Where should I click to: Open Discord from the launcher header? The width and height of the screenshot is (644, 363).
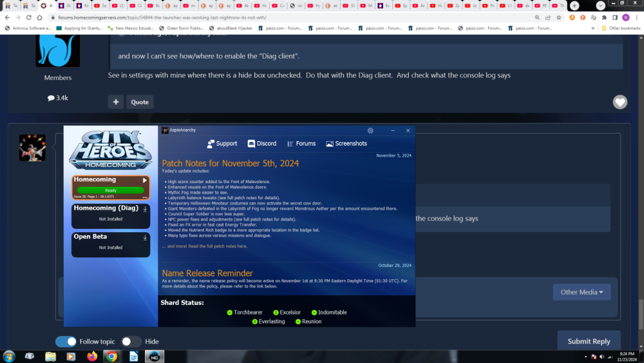pyautogui.click(x=262, y=144)
